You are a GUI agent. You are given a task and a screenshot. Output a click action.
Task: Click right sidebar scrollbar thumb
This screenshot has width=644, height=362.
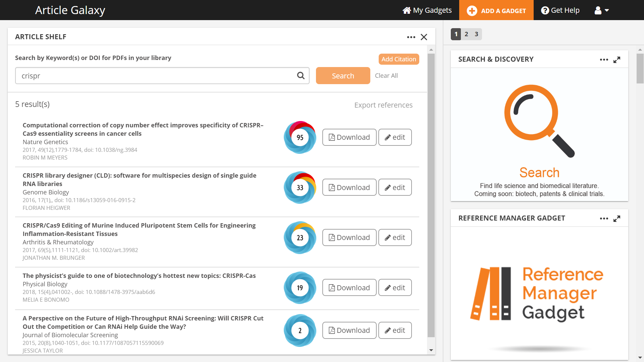pyautogui.click(x=640, y=68)
